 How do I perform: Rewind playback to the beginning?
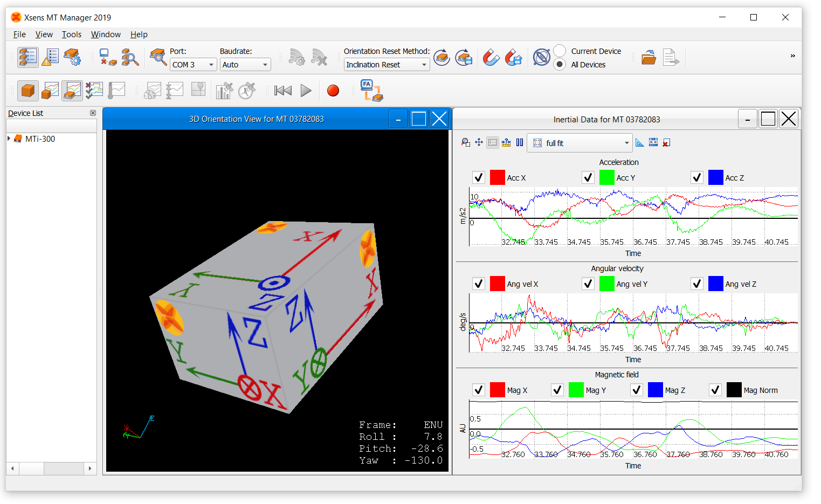click(x=282, y=91)
